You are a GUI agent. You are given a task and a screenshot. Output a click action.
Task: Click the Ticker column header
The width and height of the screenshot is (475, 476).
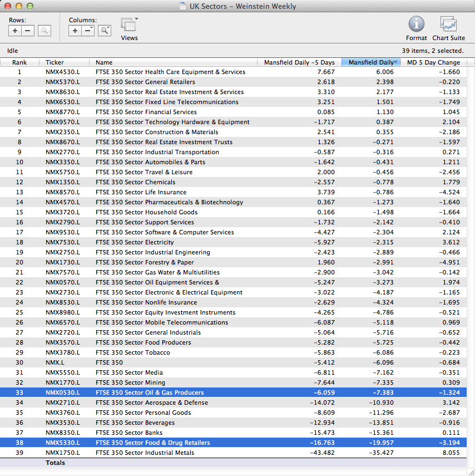tap(55, 62)
